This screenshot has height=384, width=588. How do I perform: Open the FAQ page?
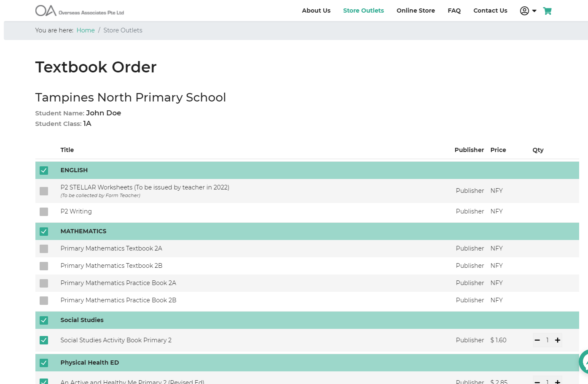tap(454, 11)
